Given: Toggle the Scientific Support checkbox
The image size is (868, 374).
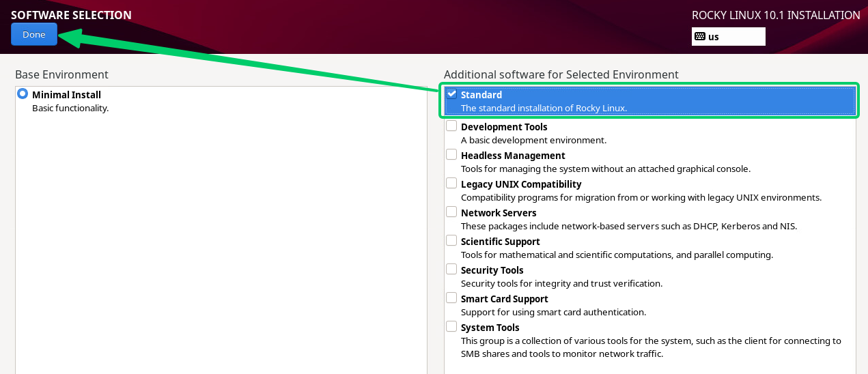Looking at the screenshot, I should (451, 241).
